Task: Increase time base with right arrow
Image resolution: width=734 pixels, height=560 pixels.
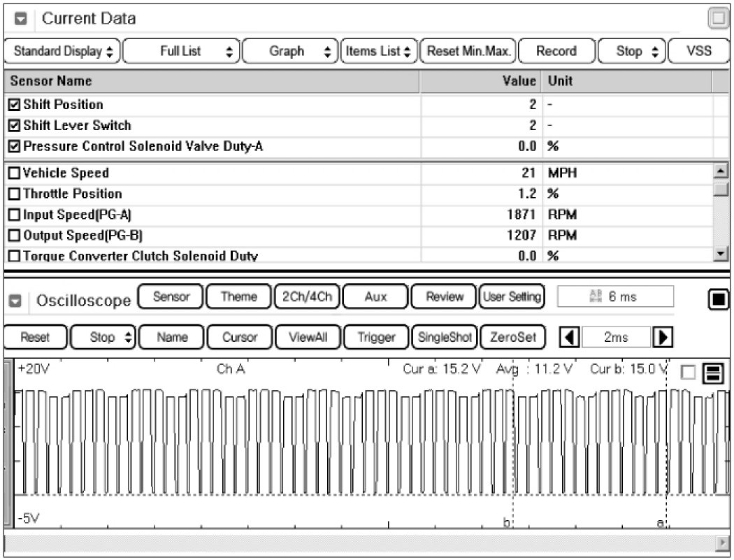Action: pos(661,337)
